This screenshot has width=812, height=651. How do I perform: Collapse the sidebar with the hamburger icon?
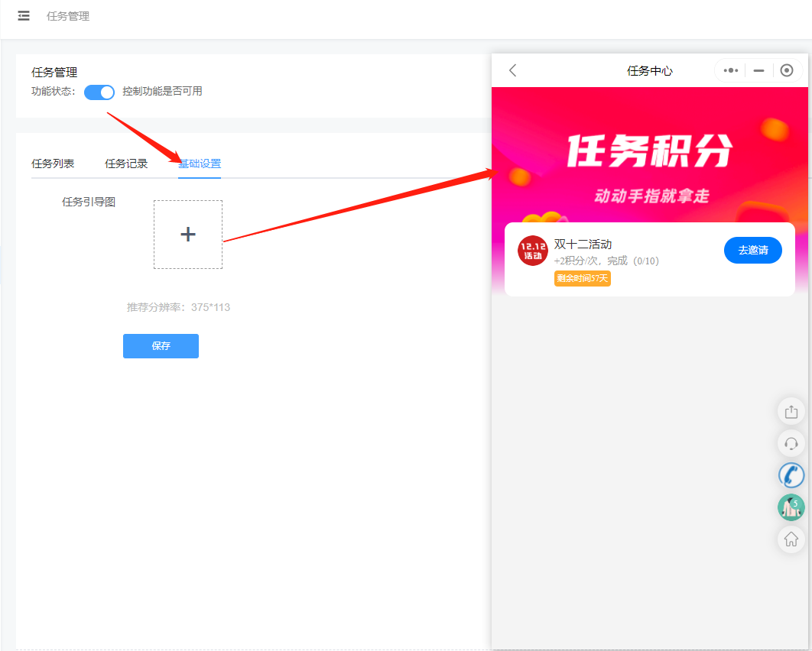[24, 16]
